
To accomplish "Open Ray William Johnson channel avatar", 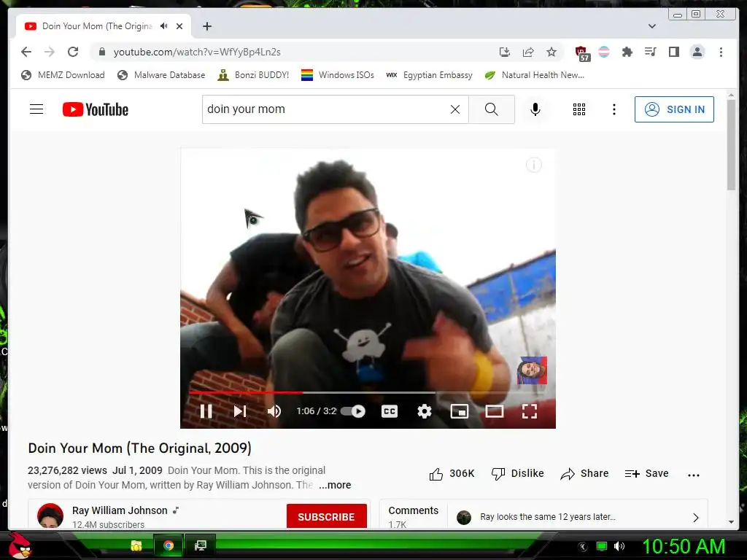I will pos(50,516).
